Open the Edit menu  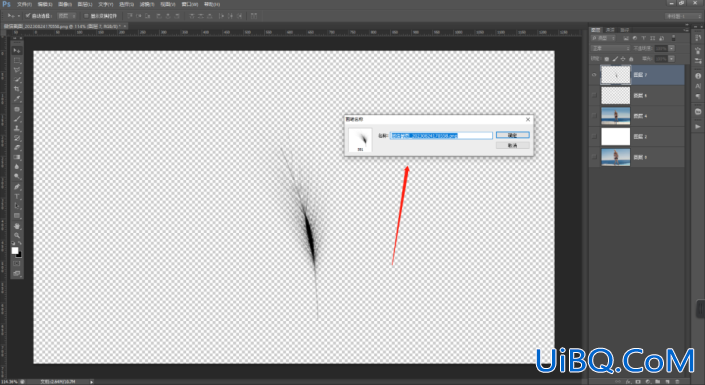(x=45, y=4)
